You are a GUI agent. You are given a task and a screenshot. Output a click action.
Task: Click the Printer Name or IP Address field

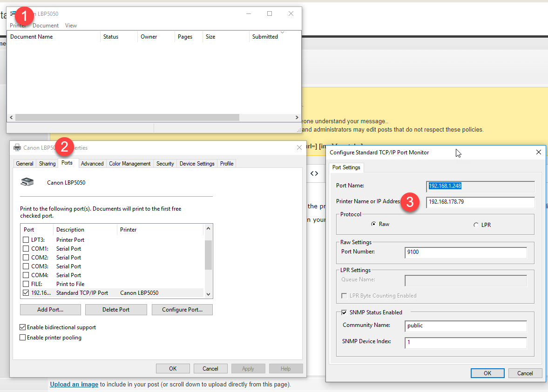coord(480,202)
